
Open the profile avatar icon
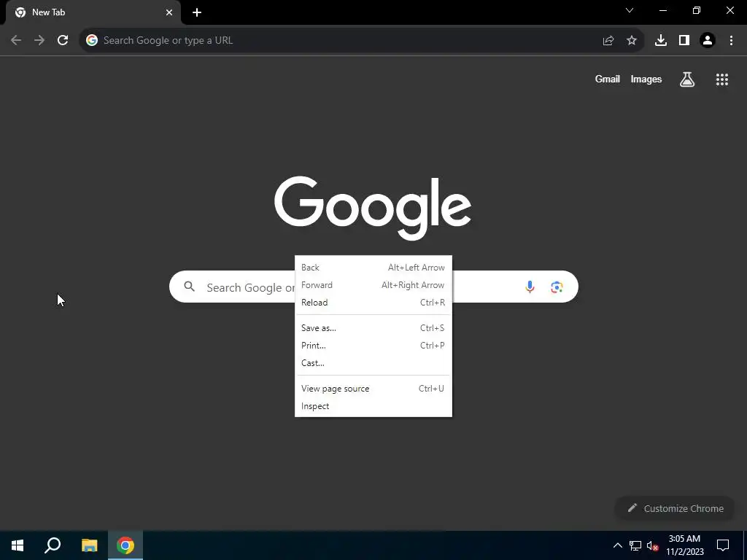tap(708, 41)
